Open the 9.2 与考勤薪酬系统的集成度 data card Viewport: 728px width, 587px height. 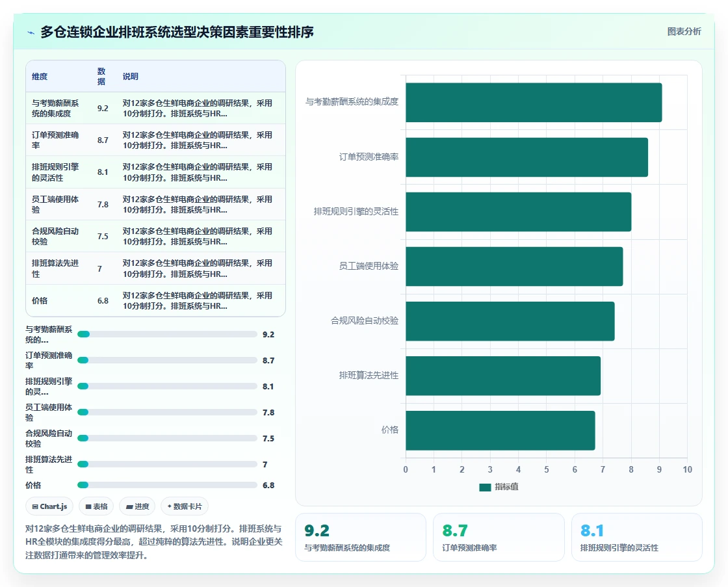pyautogui.click(x=361, y=538)
